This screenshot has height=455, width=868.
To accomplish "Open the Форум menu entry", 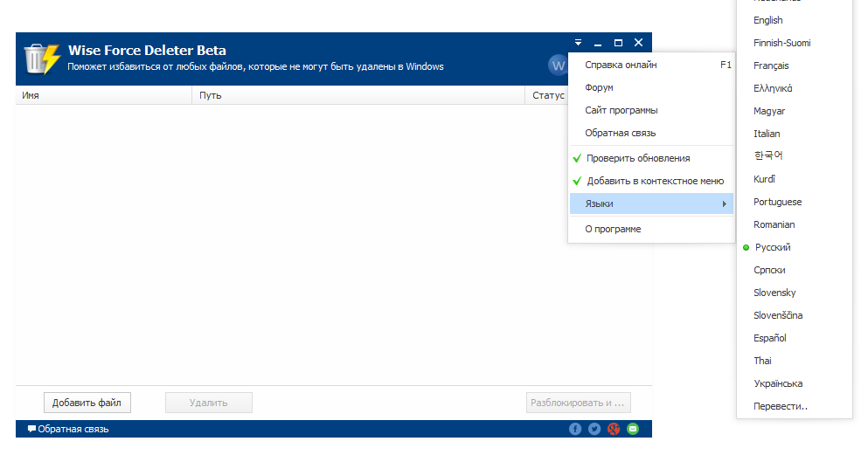I will coord(651,87).
